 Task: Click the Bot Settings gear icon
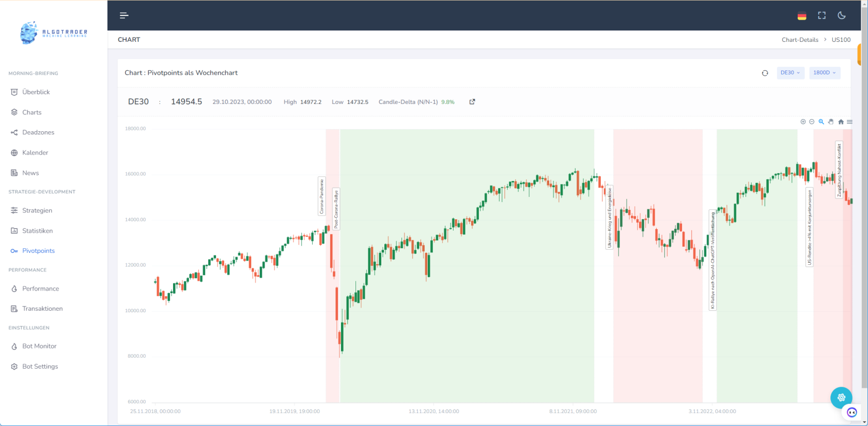pos(14,367)
